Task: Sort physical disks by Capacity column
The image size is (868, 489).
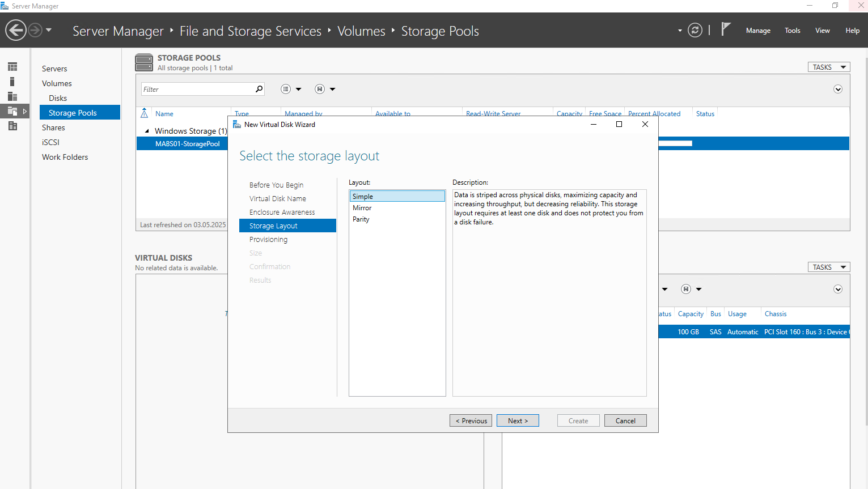Action: 691,313
